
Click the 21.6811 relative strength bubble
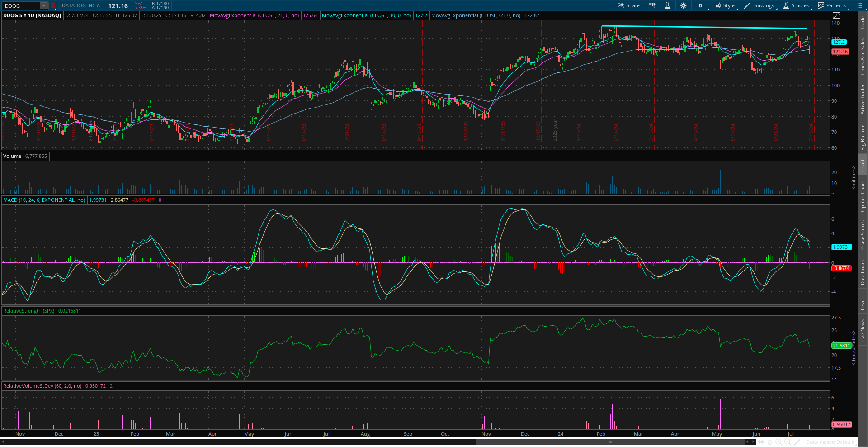[842, 346]
